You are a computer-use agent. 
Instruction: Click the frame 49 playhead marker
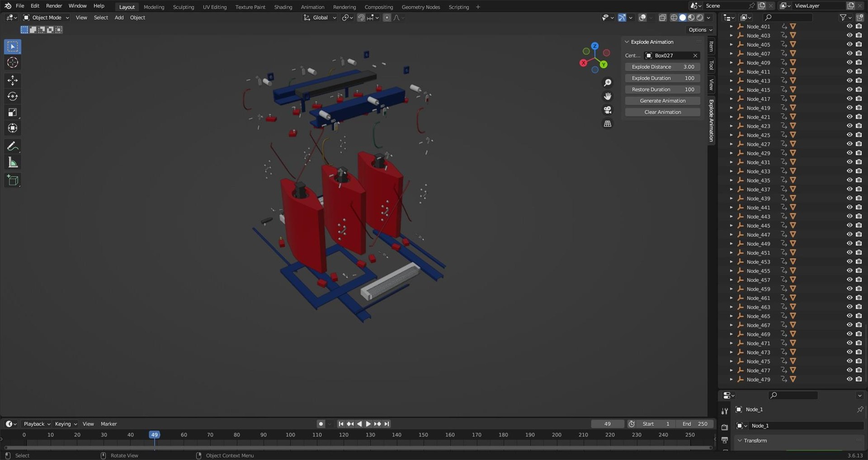coord(155,435)
